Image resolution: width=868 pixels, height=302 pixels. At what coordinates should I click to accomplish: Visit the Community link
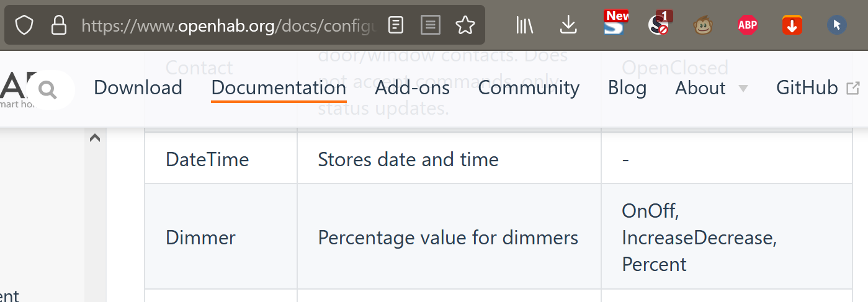[x=529, y=88]
